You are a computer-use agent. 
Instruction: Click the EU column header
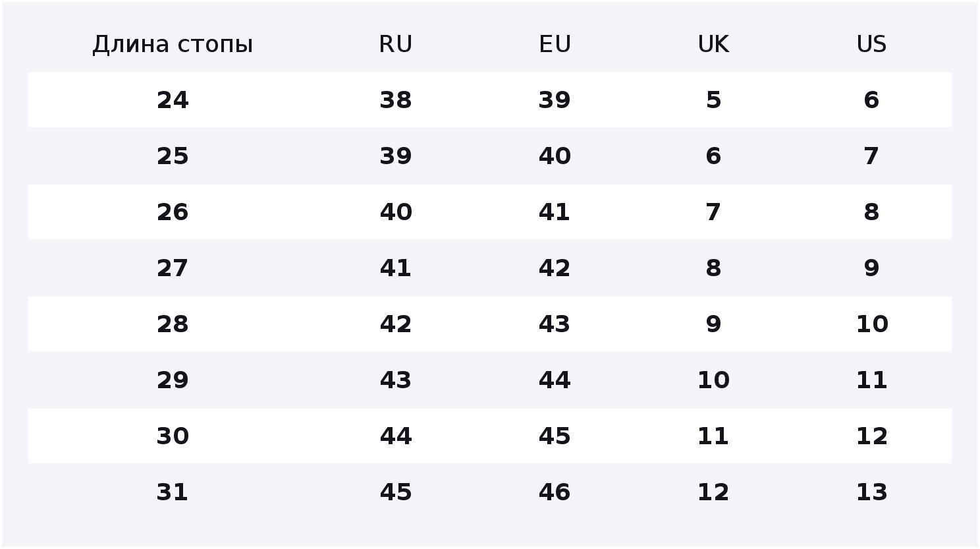(x=555, y=44)
